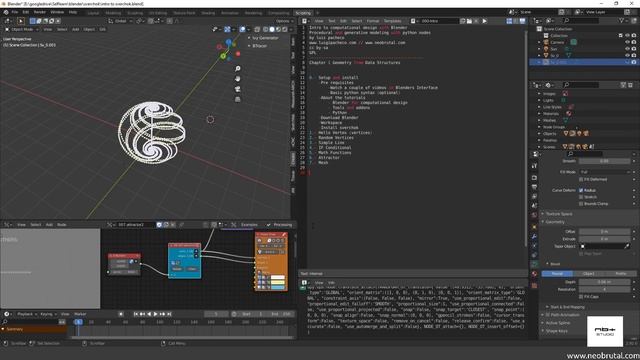Viewport: 640px width, 360px height.
Task: Enable the Fill Deformed checkbox
Action: [x=581, y=180]
